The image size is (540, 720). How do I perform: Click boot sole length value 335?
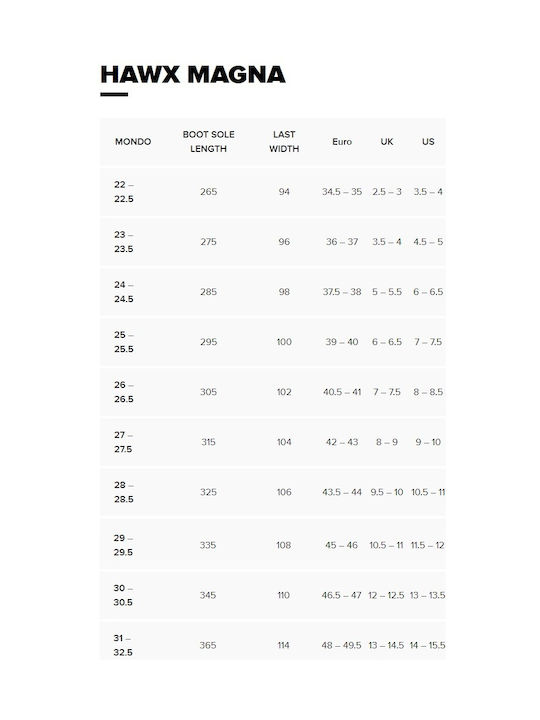click(x=208, y=545)
